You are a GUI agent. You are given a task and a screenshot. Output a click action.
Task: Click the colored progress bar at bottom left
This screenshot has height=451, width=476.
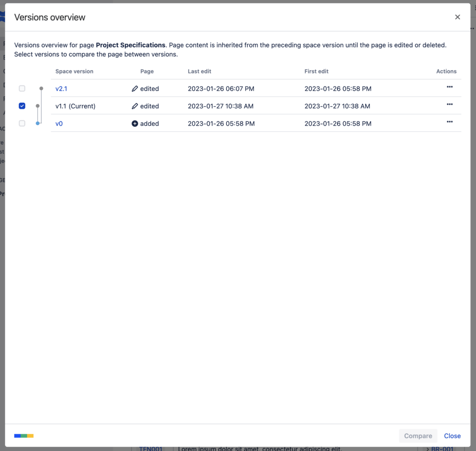[x=23, y=436]
